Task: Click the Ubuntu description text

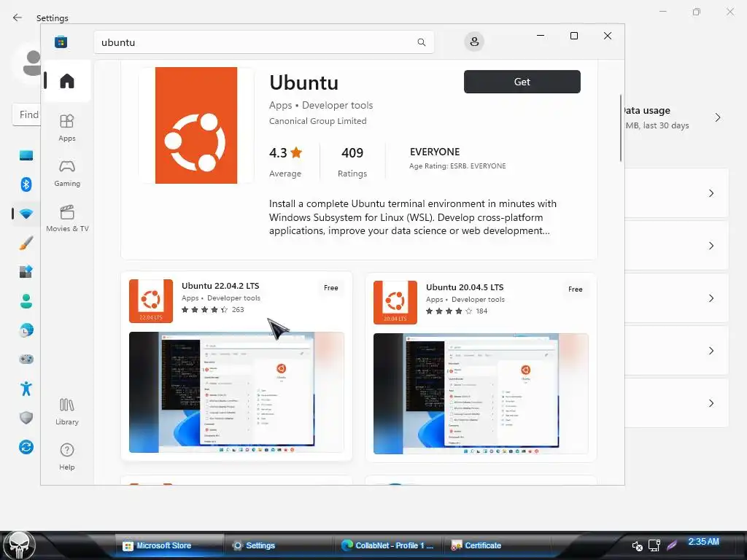Action: tap(413, 217)
